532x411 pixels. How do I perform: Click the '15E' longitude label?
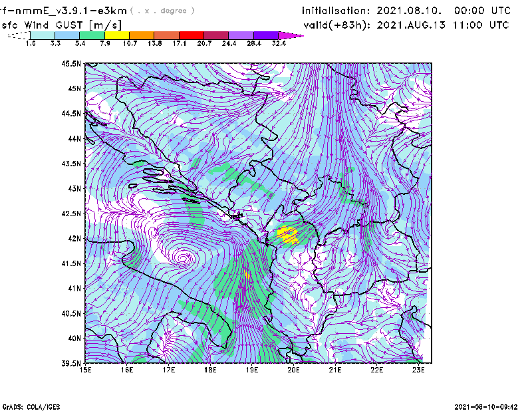coord(85,370)
